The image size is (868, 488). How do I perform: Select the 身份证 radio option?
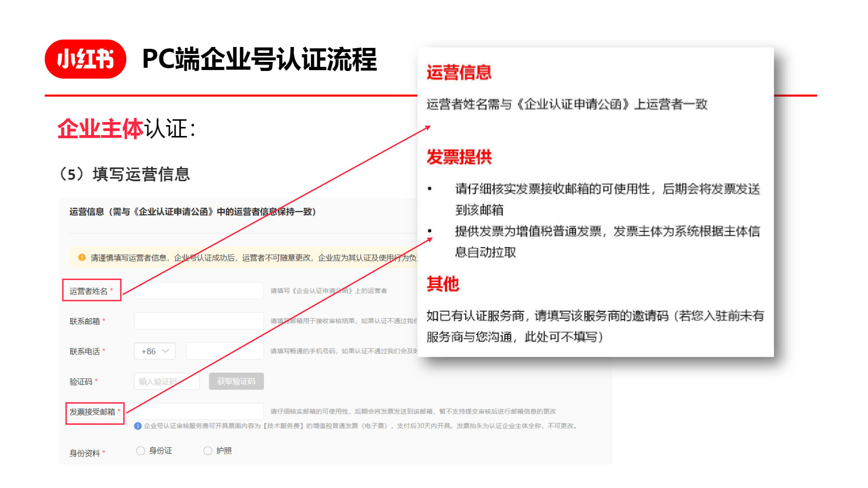click(141, 450)
